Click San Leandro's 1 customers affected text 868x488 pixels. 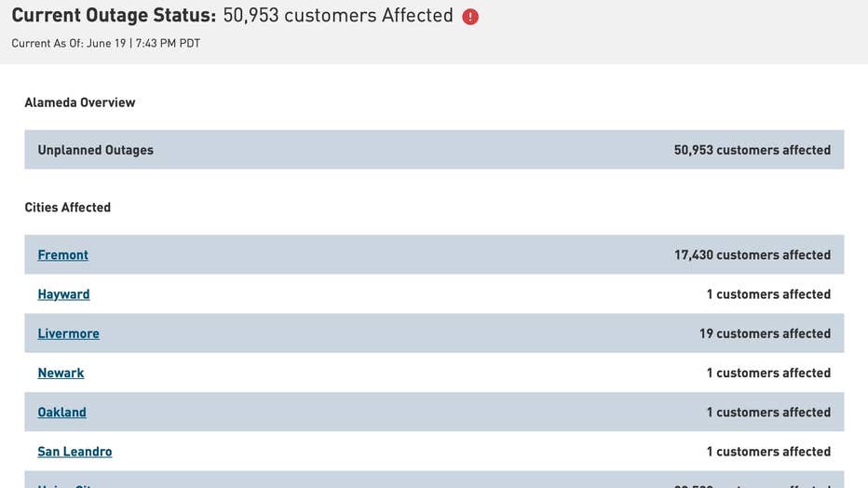[768, 452]
